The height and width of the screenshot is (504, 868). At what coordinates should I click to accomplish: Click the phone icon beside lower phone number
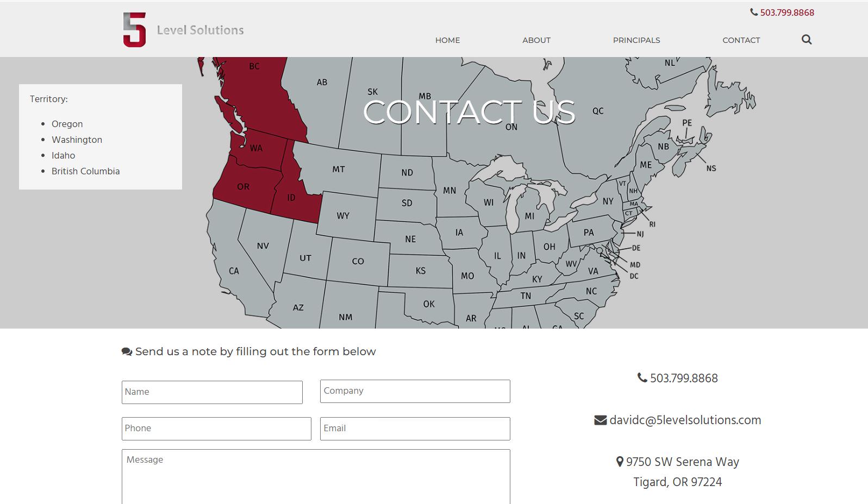(642, 377)
